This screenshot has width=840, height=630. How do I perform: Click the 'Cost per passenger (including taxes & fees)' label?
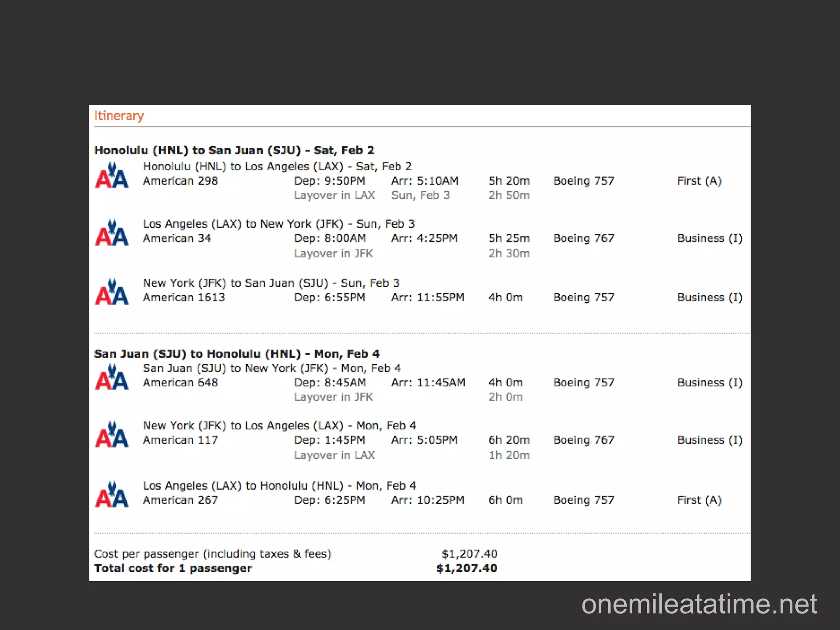coord(213,554)
